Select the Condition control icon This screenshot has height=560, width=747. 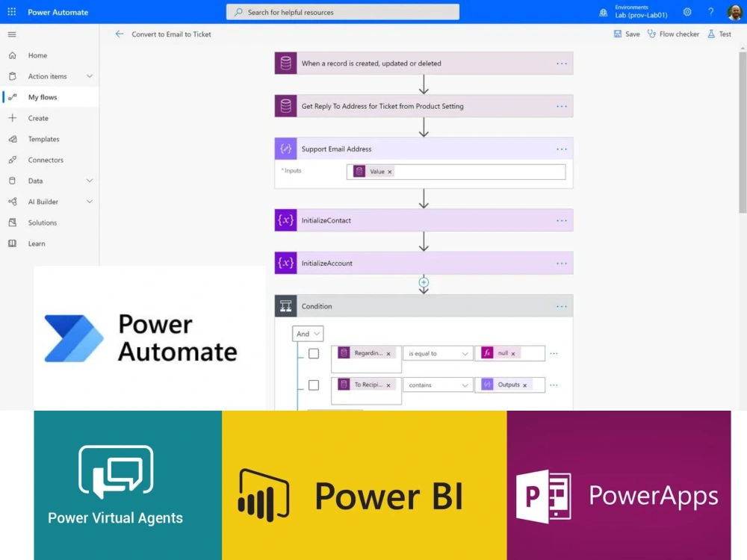[285, 305]
